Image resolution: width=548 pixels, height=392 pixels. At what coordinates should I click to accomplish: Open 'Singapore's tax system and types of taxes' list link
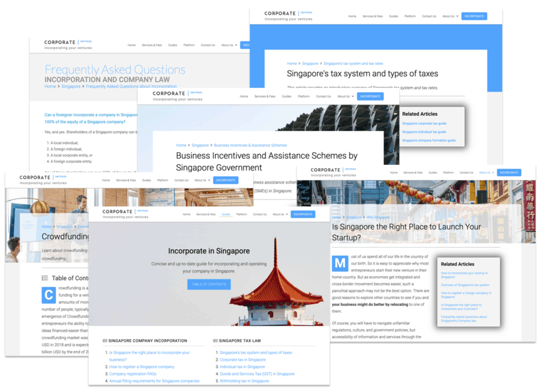[x=256, y=353]
